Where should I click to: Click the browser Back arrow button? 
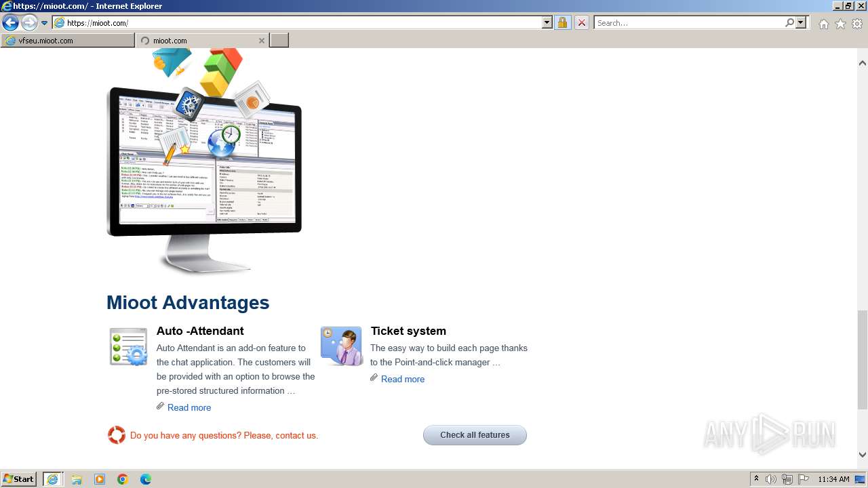coord(10,23)
